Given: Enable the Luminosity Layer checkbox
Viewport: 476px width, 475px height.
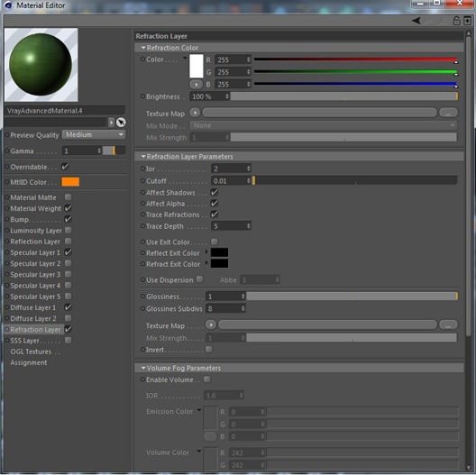Looking at the screenshot, I should (68, 231).
